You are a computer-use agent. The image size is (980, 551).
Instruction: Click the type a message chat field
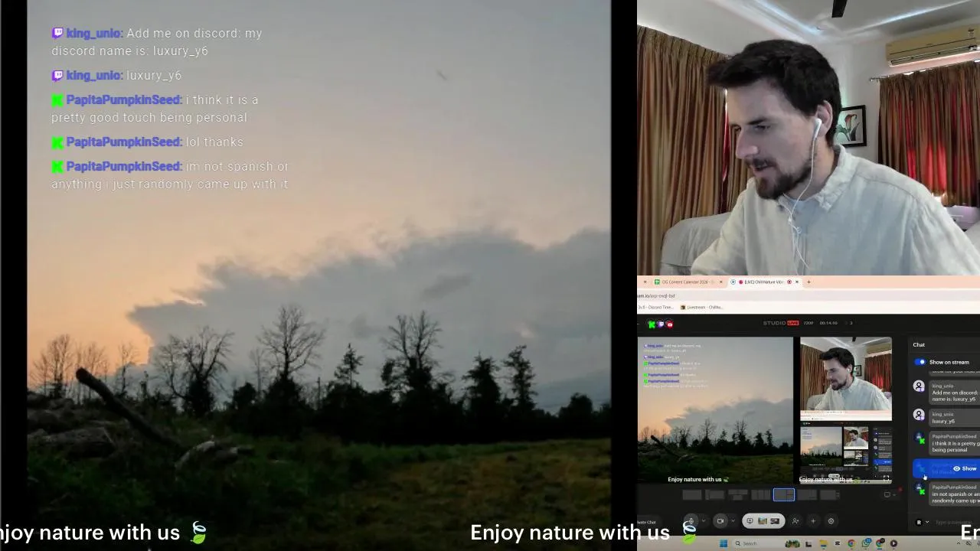955,522
